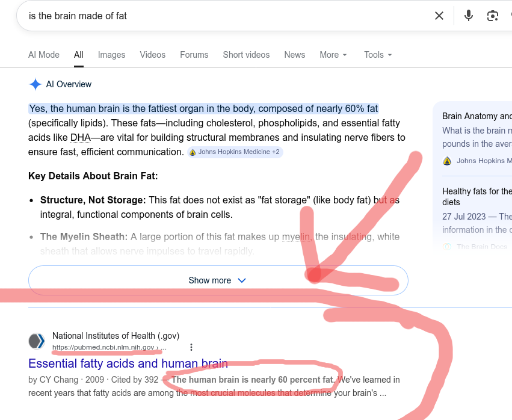Open Essential fatty acids and human brain result
Image resolution: width=512 pixels, height=420 pixels.
click(x=128, y=363)
